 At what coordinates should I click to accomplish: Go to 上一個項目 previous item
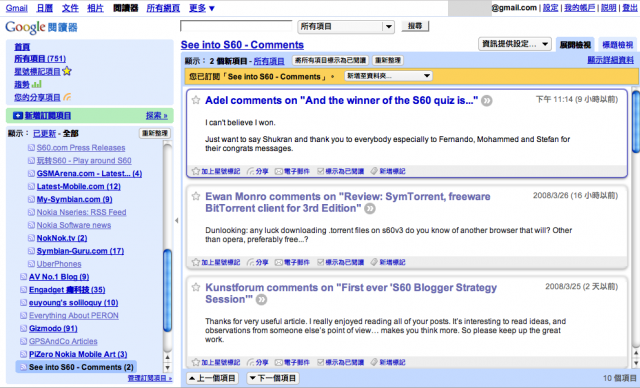[212, 378]
